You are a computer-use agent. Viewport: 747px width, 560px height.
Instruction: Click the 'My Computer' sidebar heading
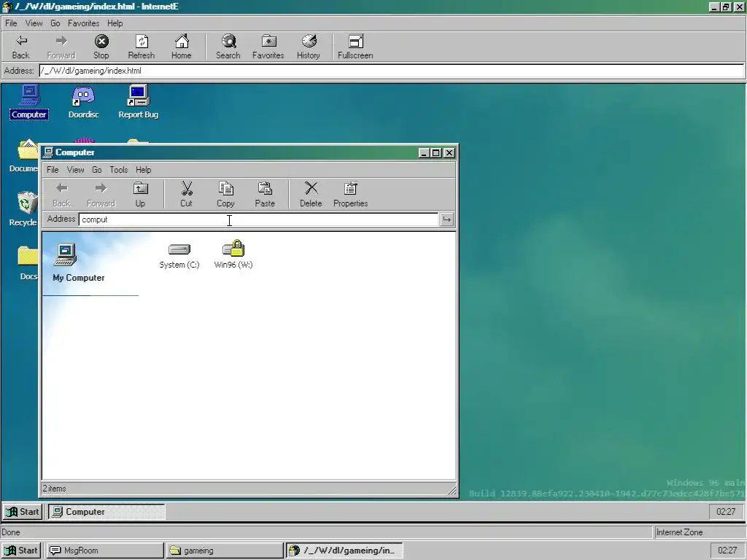[x=79, y=278]
